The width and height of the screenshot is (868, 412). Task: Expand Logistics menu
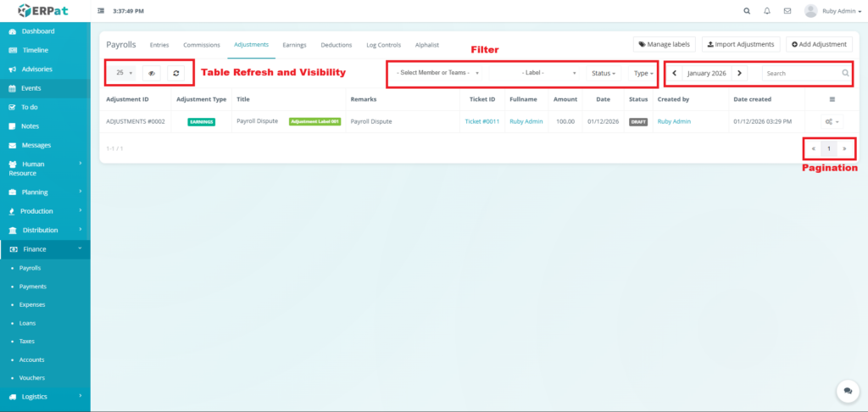45,397
